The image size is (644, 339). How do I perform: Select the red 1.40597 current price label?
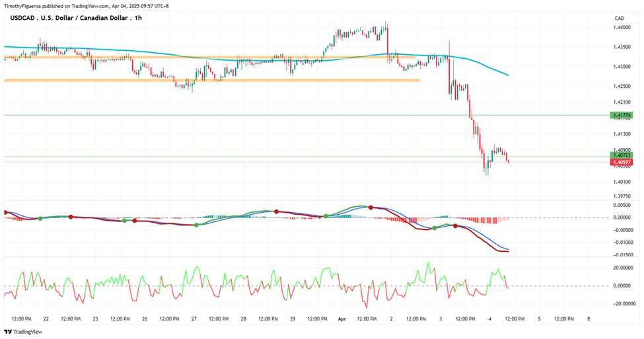(x=622, y=163)
